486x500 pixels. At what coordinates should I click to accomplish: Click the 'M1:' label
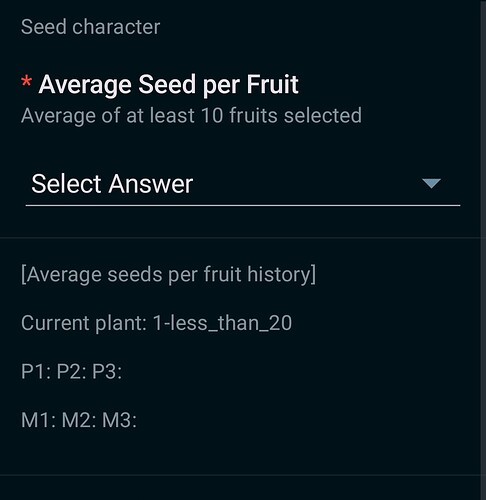(x=38, y=420)
